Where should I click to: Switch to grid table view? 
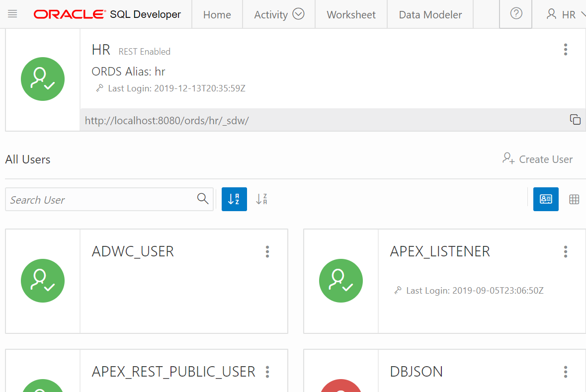tap(574, 200)
